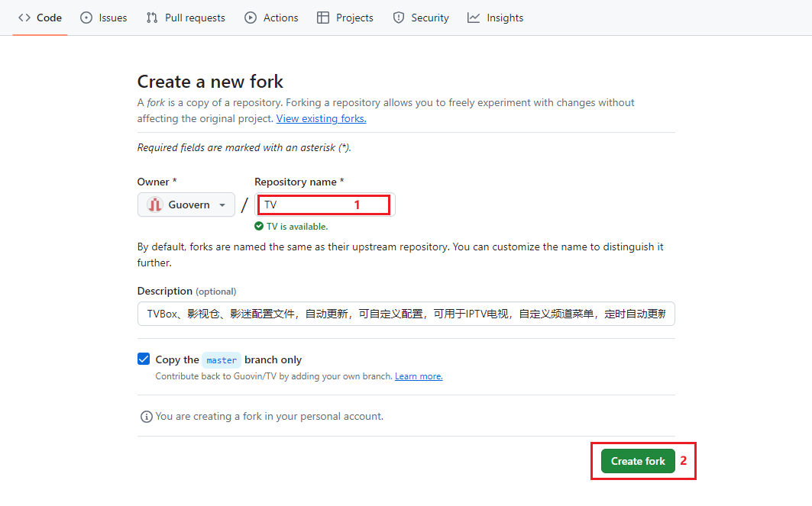
Task: Uncheck Copy the master branch only
Action: click(144, 359)
